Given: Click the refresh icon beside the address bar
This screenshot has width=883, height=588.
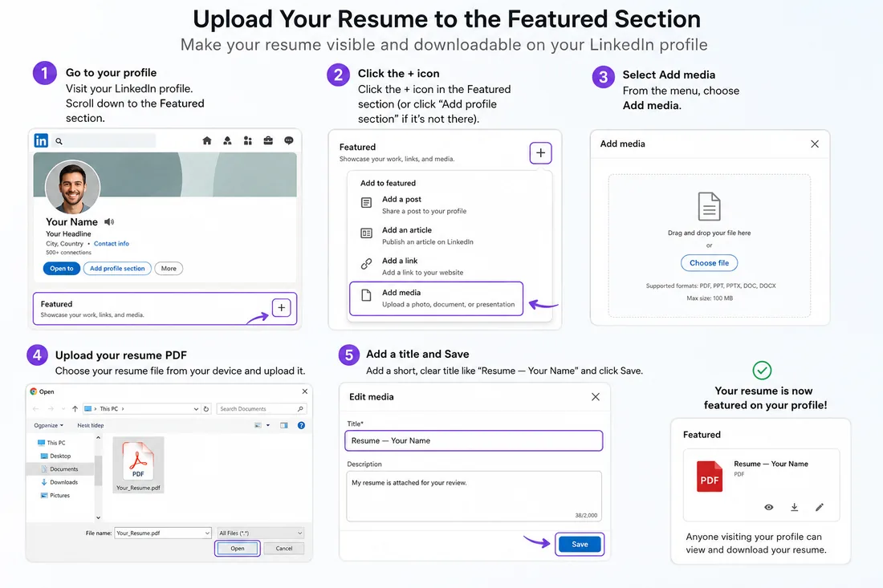Looking at the screenshot, I should pos(206,409).
